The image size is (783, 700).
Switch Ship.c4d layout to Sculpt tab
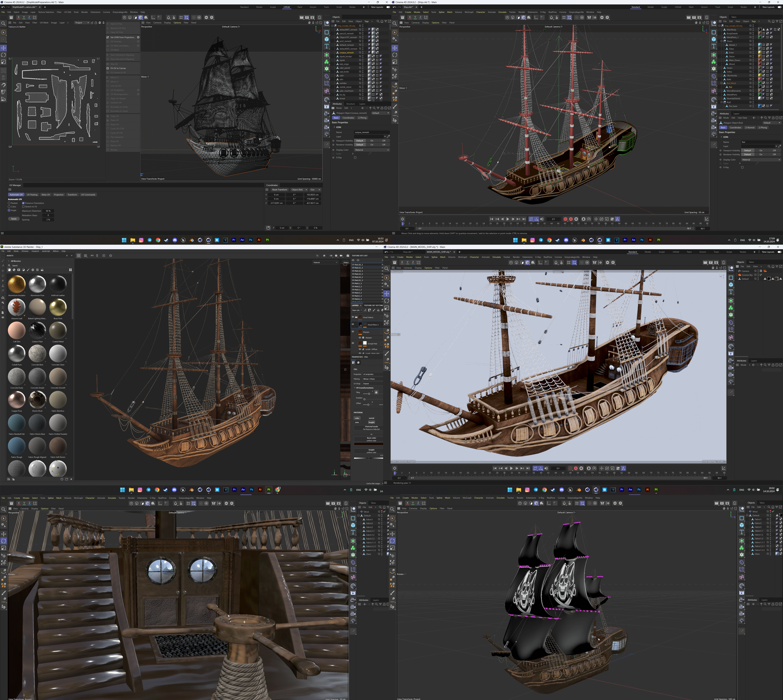tap(664, 7)
